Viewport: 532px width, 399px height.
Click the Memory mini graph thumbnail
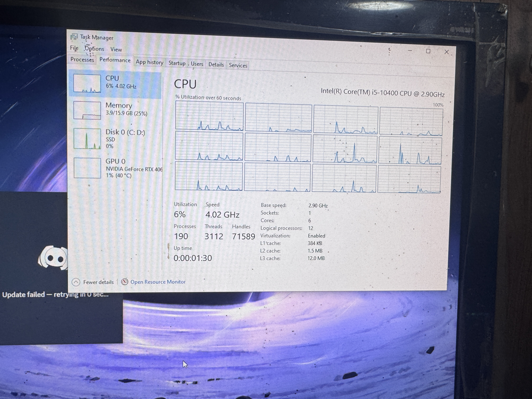87,110
